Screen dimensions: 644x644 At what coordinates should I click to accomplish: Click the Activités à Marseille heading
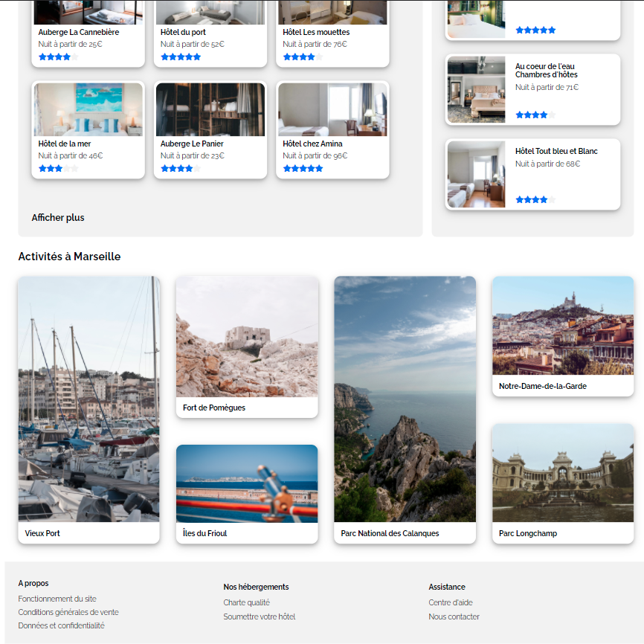[69, 257]
